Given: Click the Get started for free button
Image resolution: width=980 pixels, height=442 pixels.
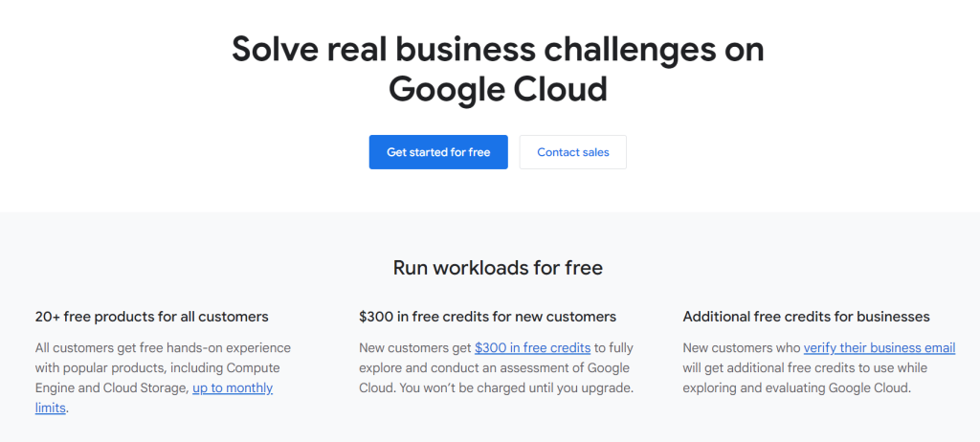Looking at the screenshot, I should pyautogui.click(x=438, y=152).
